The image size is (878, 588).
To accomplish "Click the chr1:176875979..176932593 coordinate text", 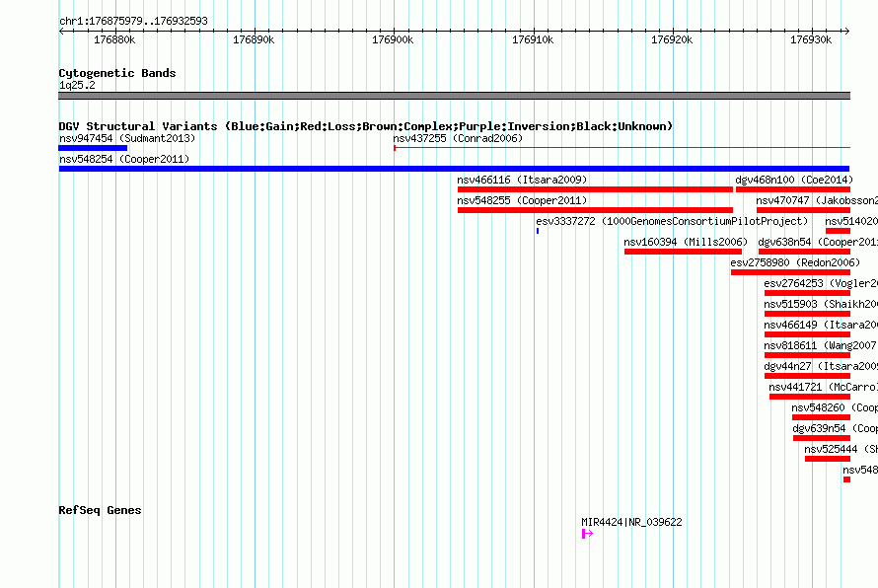I will 133,21.
